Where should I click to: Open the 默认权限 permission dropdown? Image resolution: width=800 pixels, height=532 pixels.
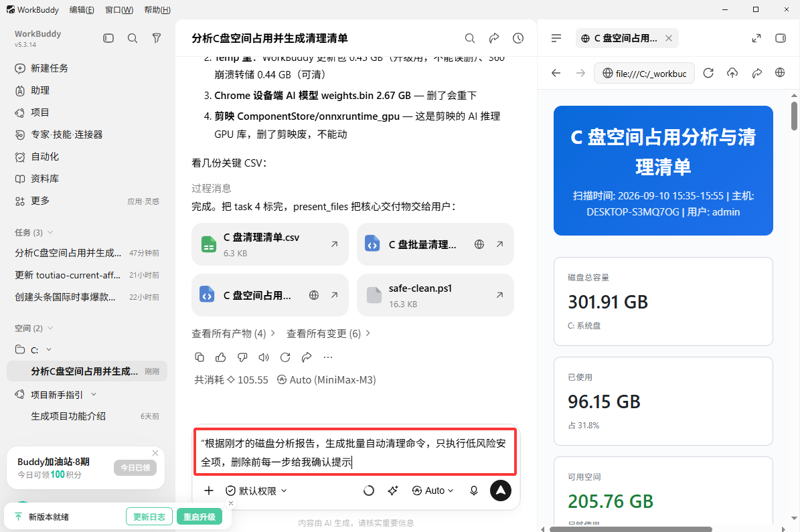(x=256, y=491)
